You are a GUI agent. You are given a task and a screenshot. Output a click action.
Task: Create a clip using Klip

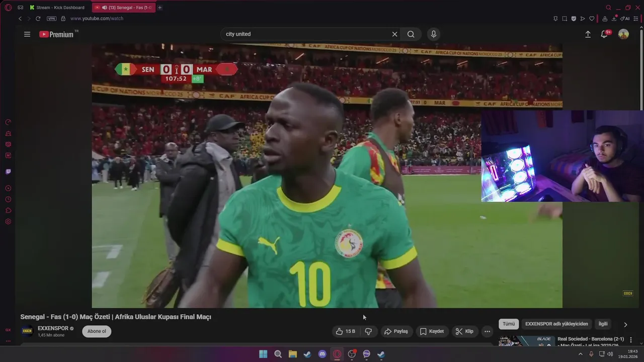coord(464,331)
